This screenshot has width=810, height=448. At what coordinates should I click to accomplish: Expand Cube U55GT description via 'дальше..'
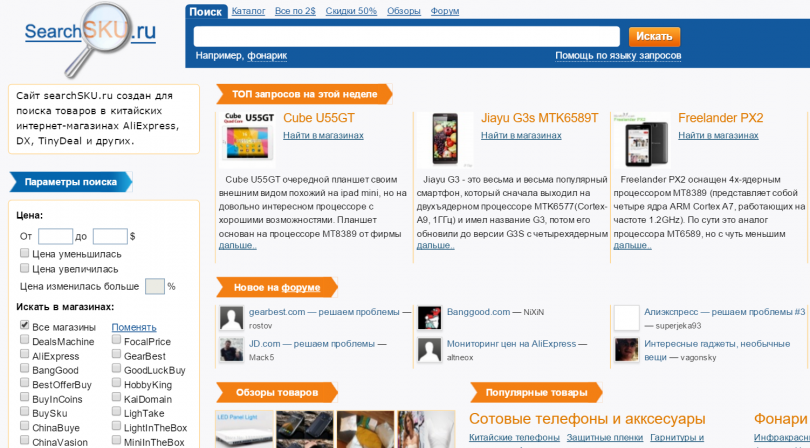(x=238, y=244)
